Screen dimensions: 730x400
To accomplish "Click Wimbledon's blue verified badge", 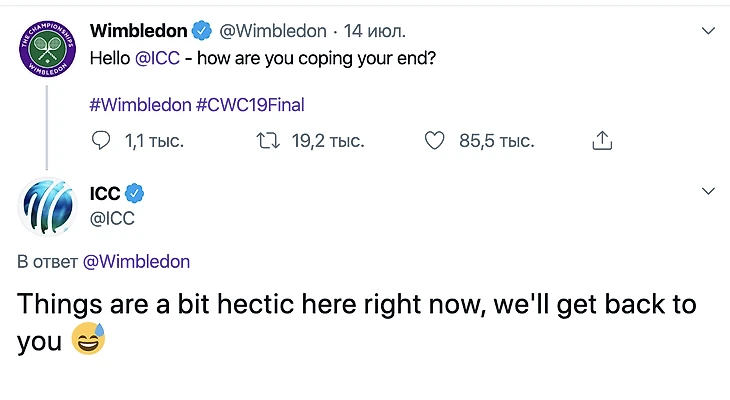I will [200, 31].
